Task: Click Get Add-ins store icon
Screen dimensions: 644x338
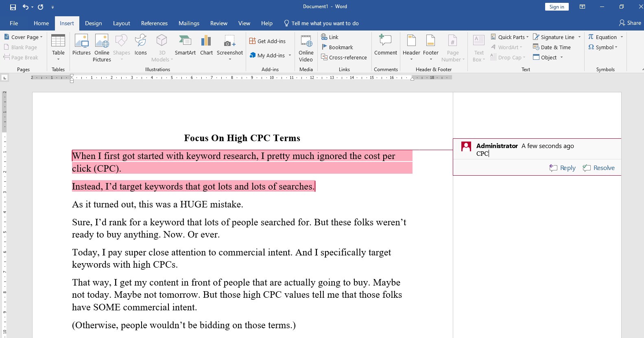Action: 253,41
